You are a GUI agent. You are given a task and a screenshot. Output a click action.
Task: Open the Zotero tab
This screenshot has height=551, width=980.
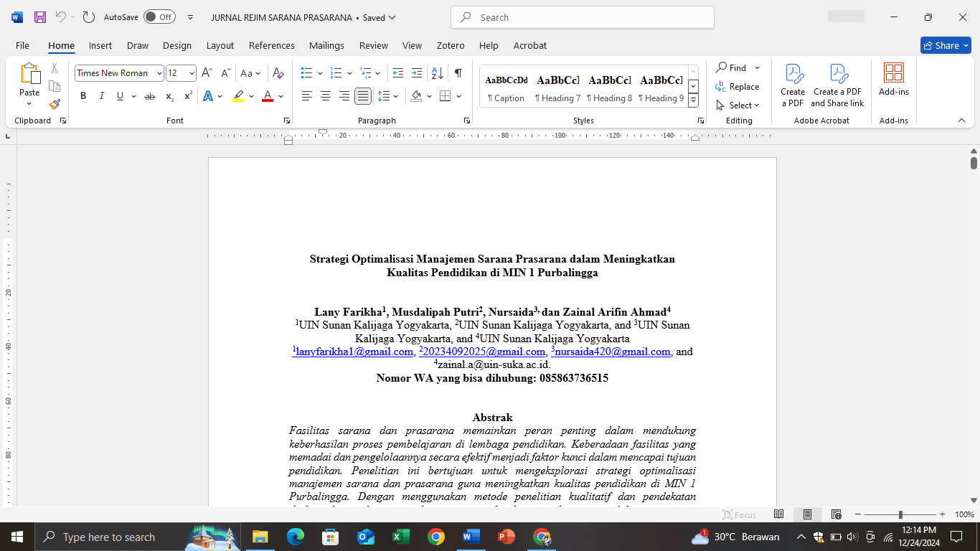tap(451, 45)
